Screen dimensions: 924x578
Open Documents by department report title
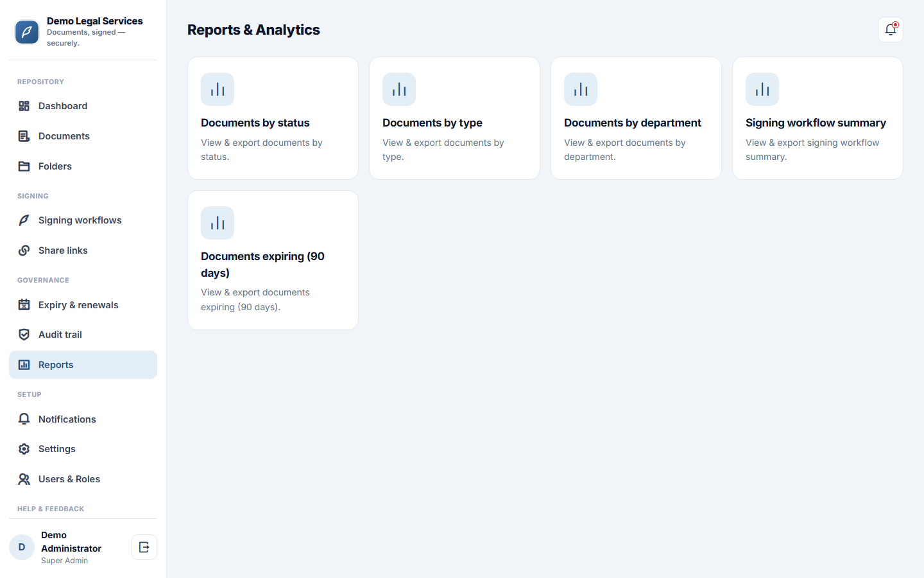633,123
